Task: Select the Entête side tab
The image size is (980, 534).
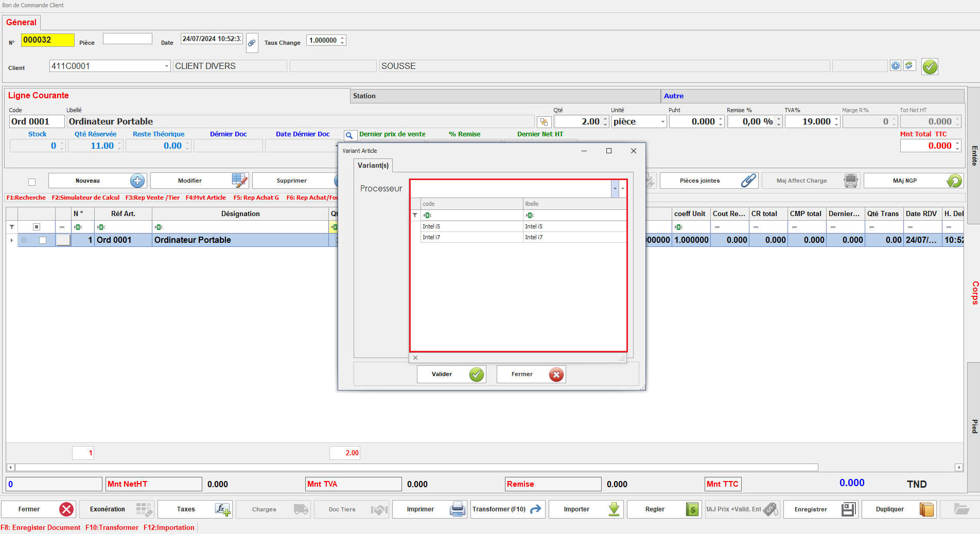Action: tap(974, 155)
